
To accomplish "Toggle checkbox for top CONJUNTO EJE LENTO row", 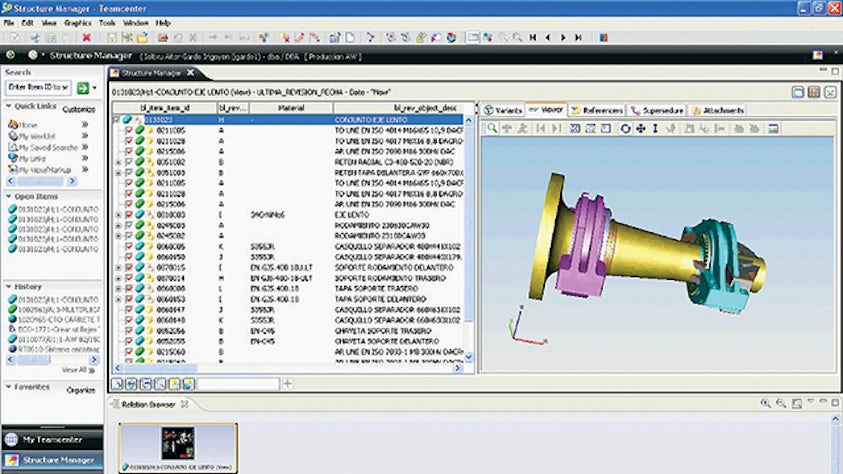I will point(117,120).
